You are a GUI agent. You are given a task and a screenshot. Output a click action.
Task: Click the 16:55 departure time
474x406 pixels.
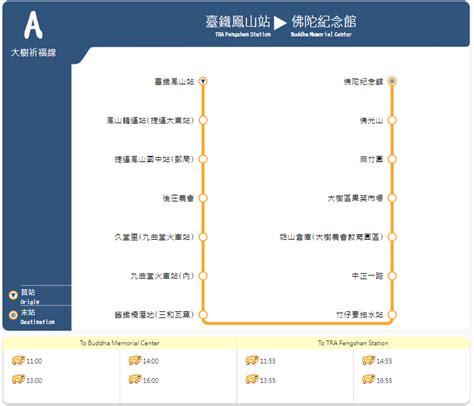click(384, 381)
